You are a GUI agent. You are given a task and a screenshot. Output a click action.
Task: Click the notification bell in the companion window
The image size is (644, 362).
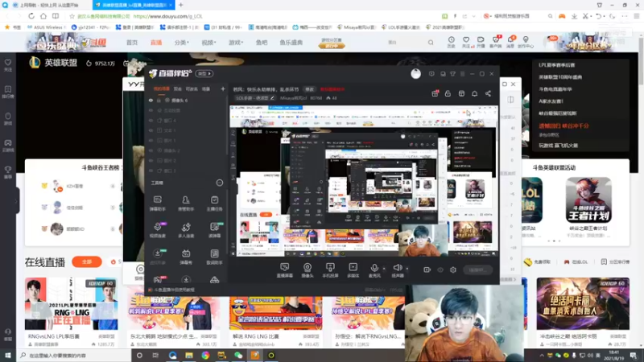coord(474,93)
